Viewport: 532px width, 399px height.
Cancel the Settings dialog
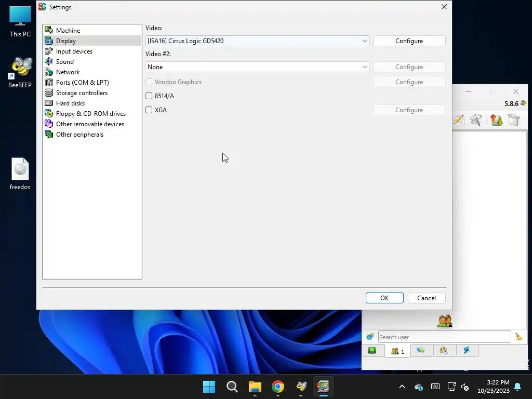coord(427,298)
